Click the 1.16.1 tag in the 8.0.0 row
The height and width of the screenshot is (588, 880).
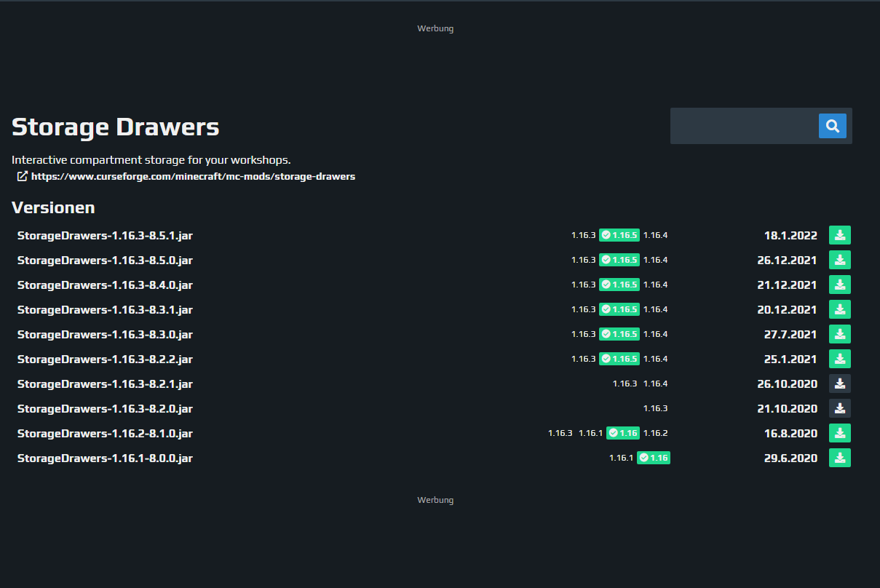(x=621, y=458)
